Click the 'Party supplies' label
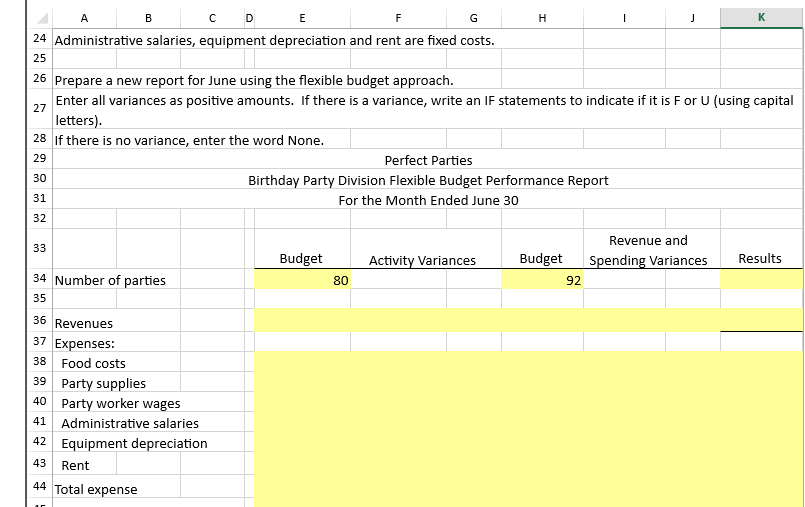This screenshot has width=805, height=507. [x=104, y=383]
